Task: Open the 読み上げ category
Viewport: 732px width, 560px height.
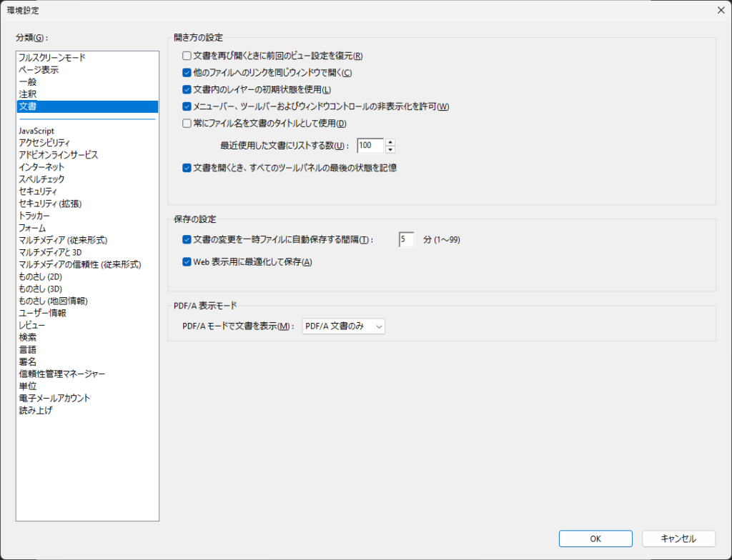Action: pos(35,410)
